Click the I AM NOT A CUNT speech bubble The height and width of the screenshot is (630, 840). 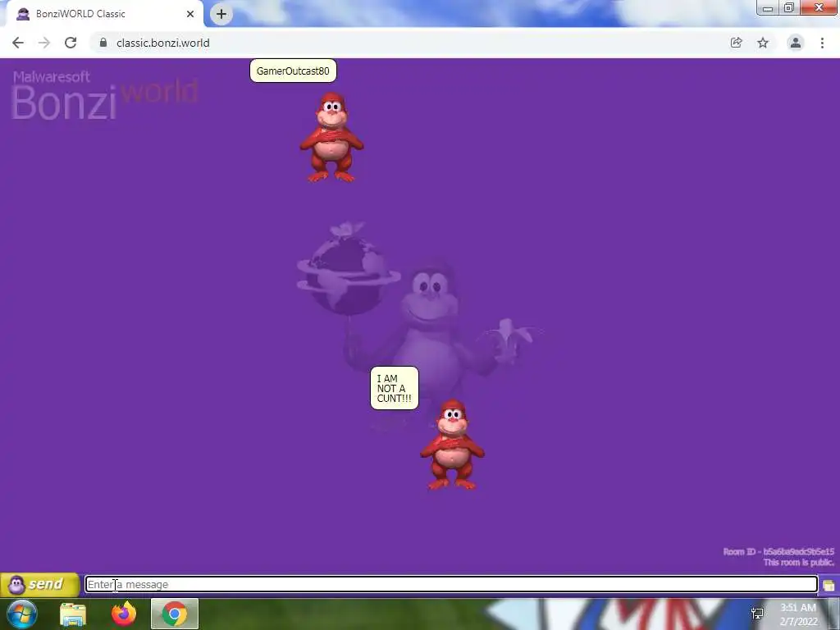[395, 388]
